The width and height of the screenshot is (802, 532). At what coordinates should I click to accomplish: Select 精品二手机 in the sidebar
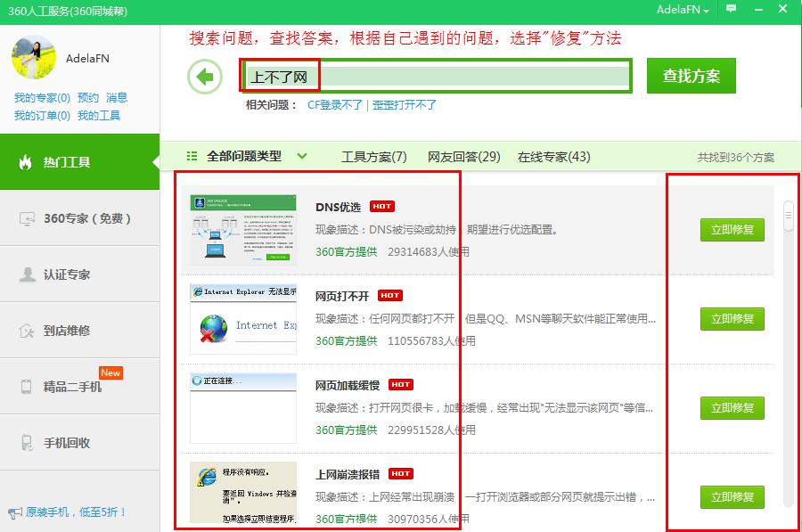pyautogui.click(x=80, y=387)
